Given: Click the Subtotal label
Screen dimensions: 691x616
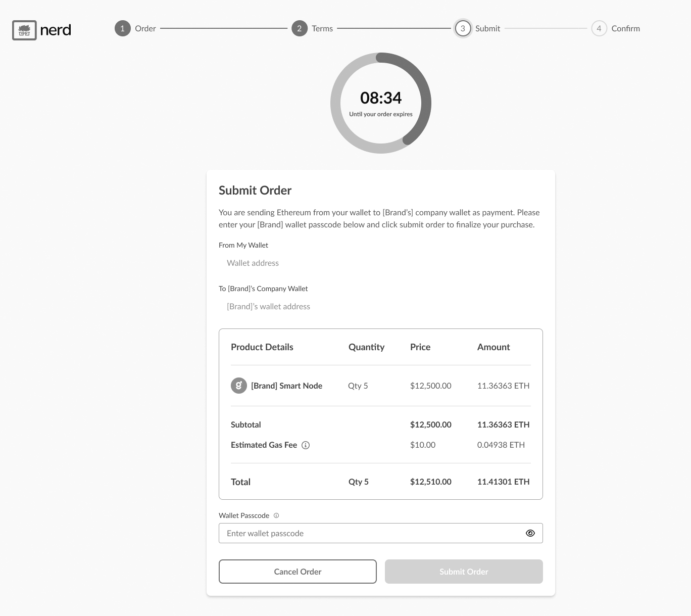Looking at the screenshot, I should coord(246,424).
